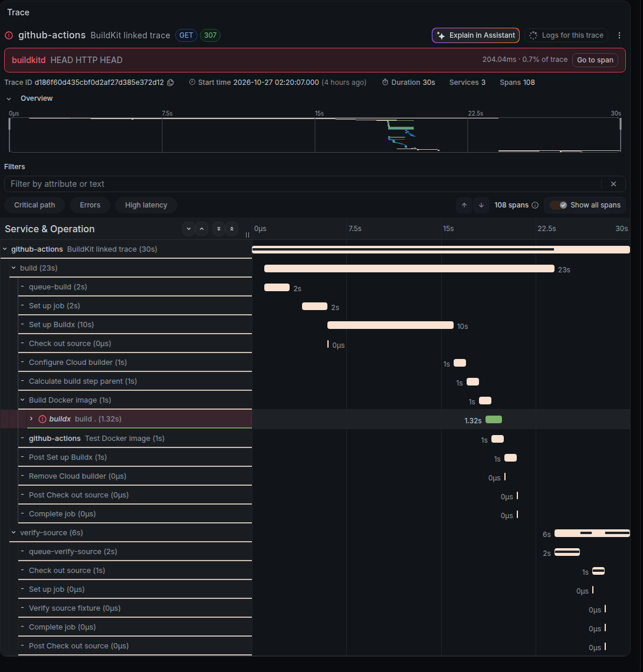Collapse the build (23s) span
Viewport: 643px width, 672px height.
14,268
